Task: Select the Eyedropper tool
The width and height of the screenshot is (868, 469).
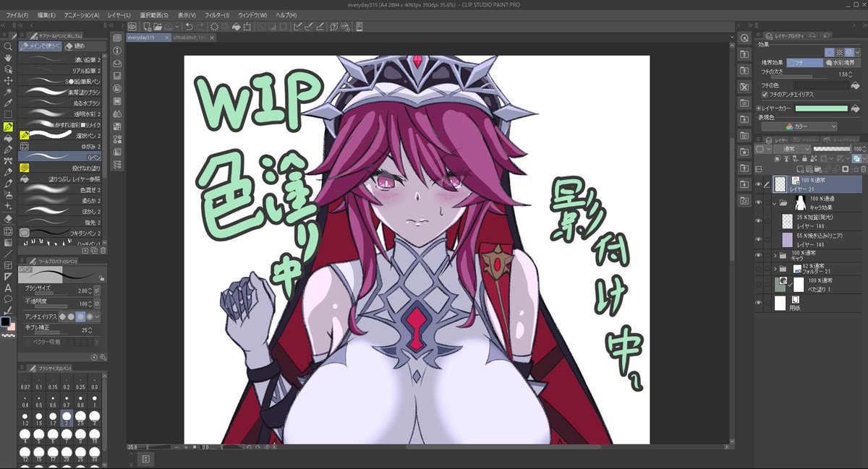Action: pos(8,103)
